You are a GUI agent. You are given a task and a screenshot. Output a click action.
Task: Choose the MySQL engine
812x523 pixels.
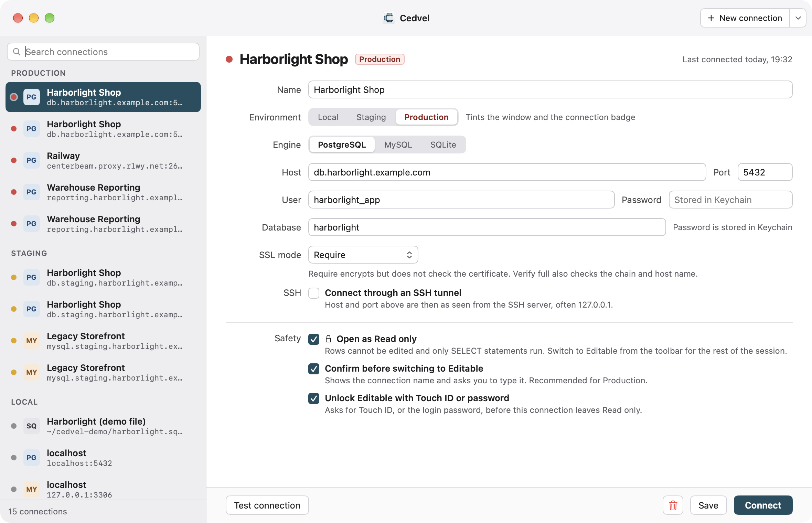(398, 145)
